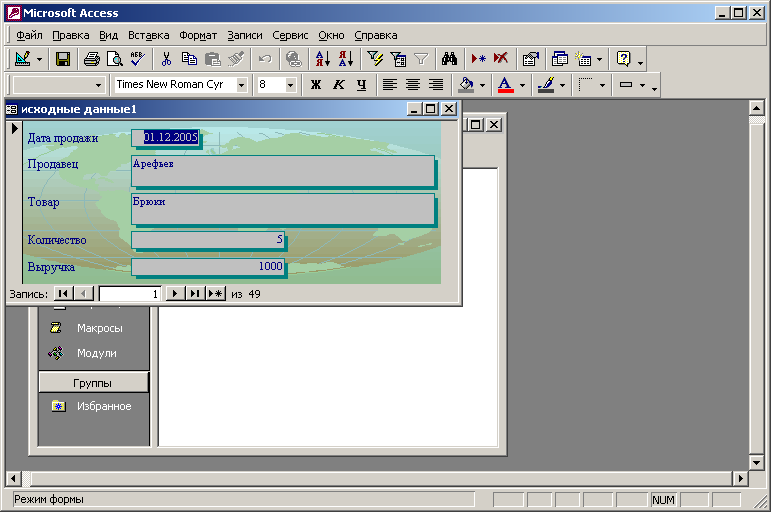Apply the fill/back color bucket
Viewport: 771px width, 512px height.
466,85
